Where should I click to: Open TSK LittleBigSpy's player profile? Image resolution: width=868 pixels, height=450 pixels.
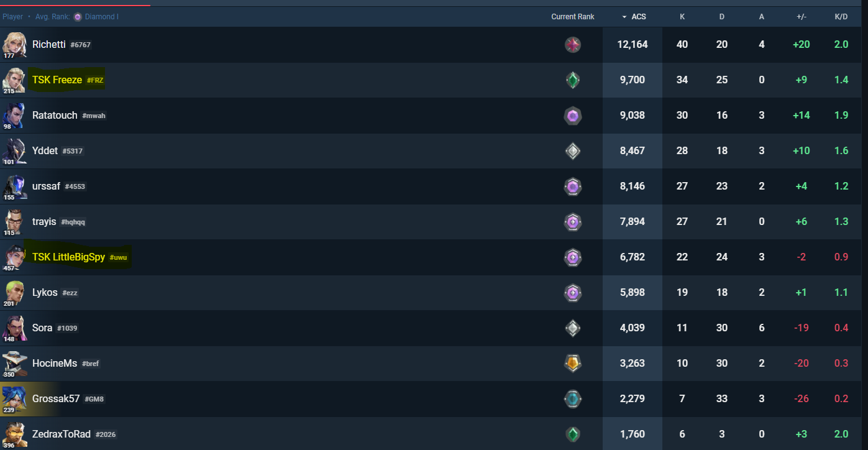(68, 257)
